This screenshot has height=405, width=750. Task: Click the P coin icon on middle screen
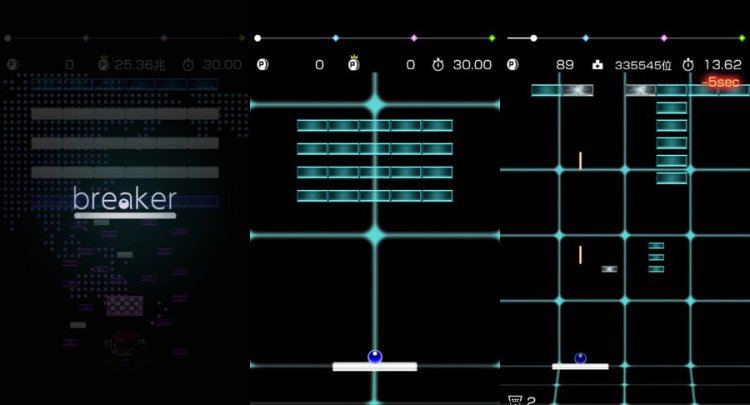[263, 64]
